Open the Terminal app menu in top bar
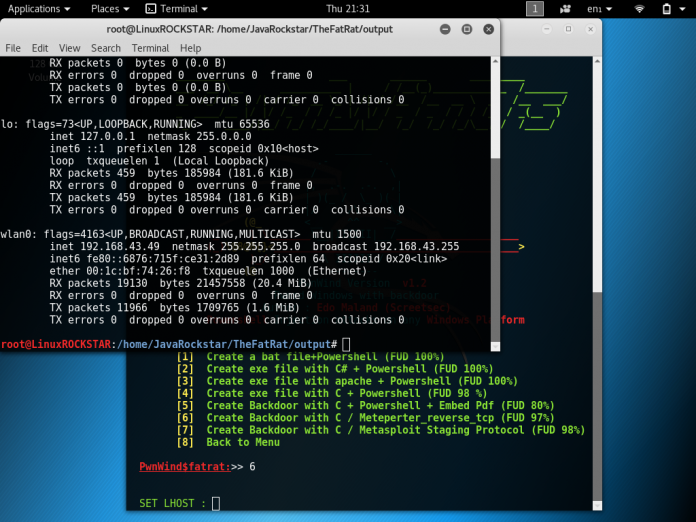 tap(177, 9)
